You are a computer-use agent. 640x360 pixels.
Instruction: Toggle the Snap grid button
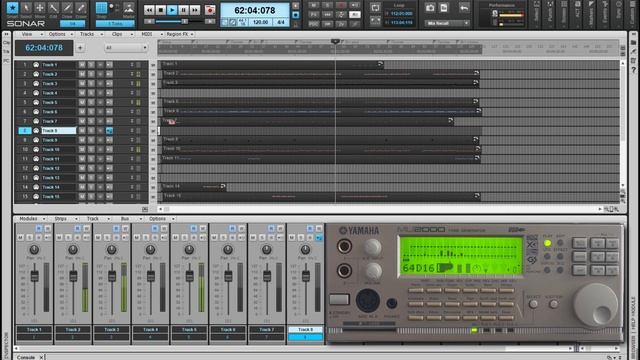tap(101, 8)
